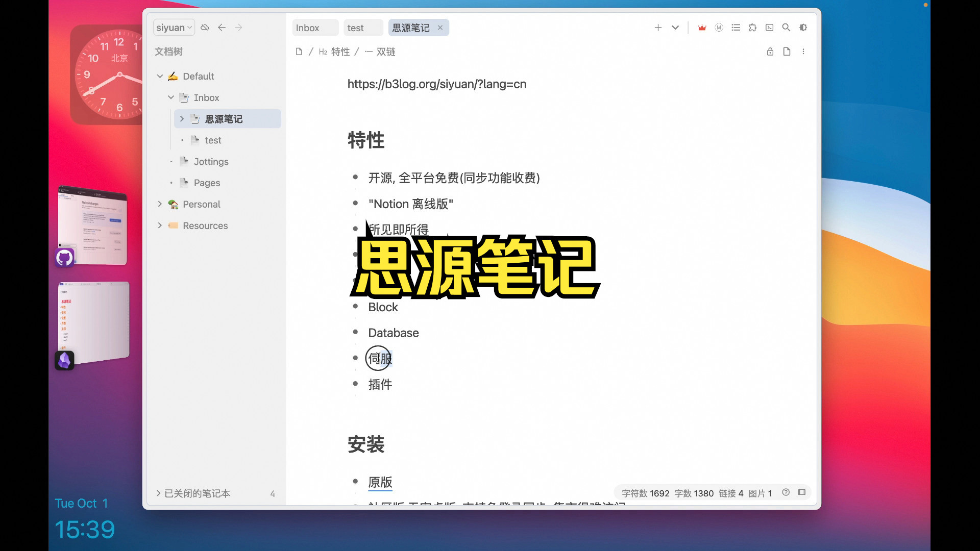
Task: Open the Obsidian window thumbnail
Action: [x=93, y=322]
